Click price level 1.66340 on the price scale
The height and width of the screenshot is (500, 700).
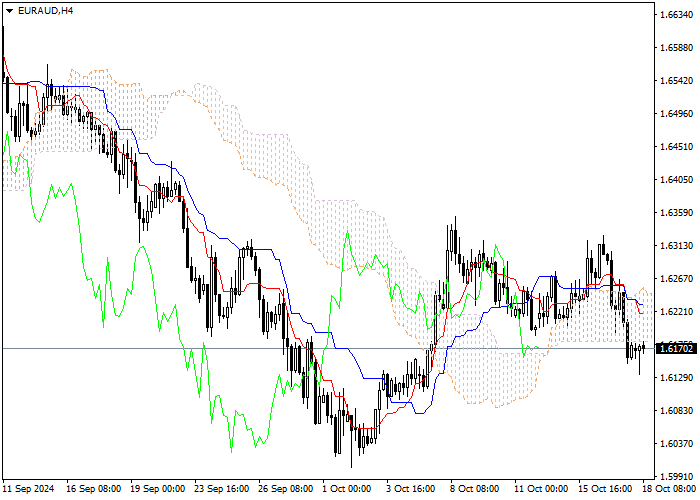[677, 15]
